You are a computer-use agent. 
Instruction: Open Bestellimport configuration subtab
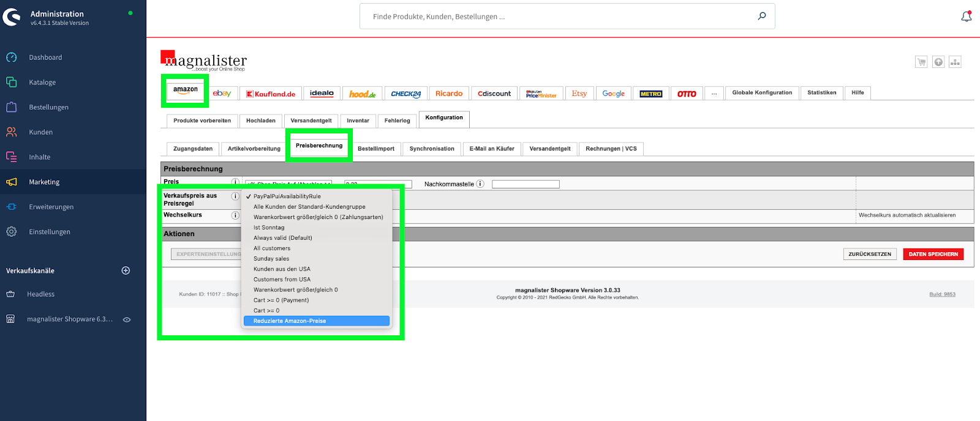[376, 149]
